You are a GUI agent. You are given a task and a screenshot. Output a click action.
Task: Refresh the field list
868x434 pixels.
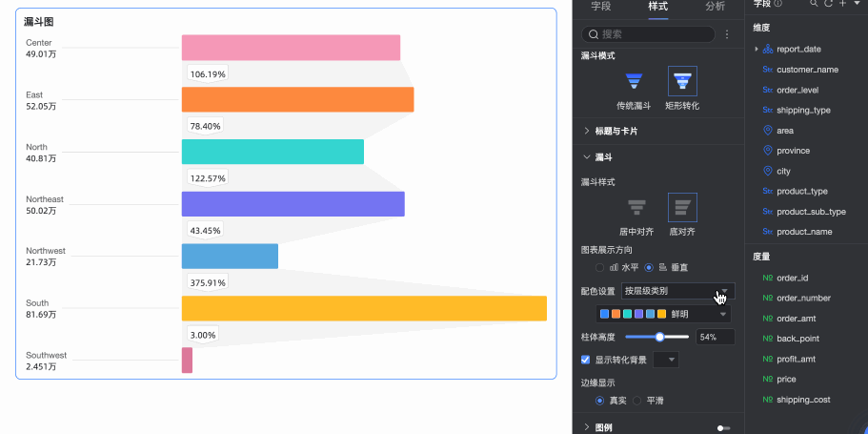tap(828, 3)
